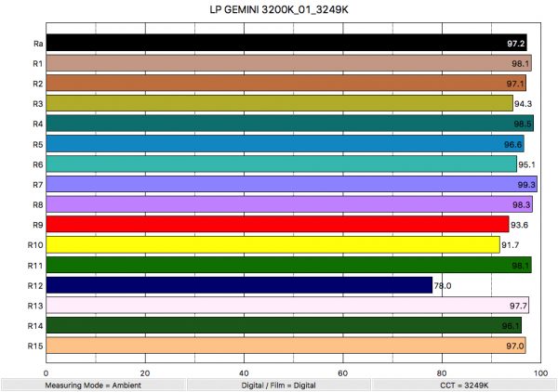
Task: Click the 78.0 value label beside R12
Action: (443, 285)
